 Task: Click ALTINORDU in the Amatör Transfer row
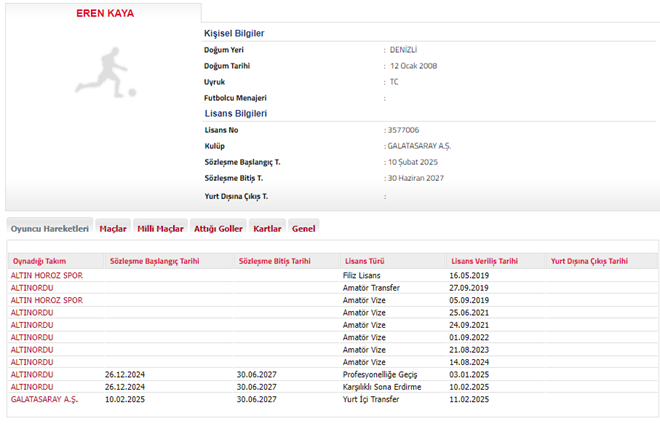point(31,286)
